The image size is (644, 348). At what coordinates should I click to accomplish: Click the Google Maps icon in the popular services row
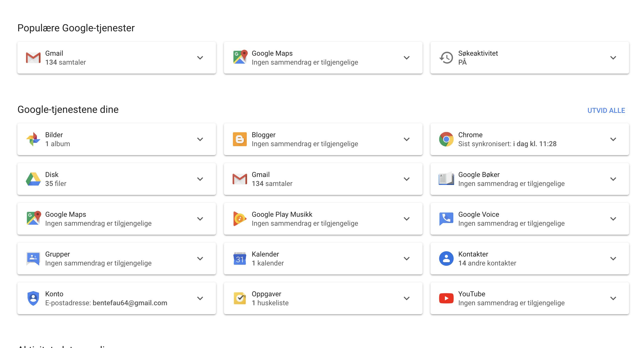click(240, 57)
